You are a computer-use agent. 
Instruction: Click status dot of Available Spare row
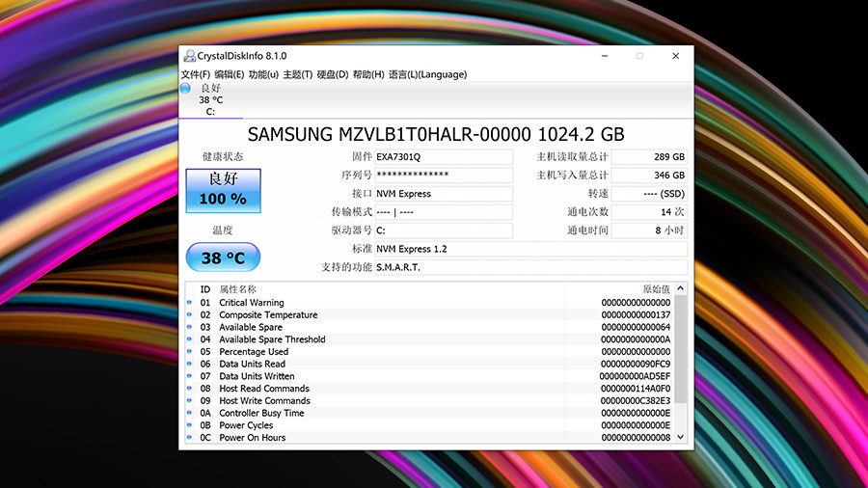[189, 326]
